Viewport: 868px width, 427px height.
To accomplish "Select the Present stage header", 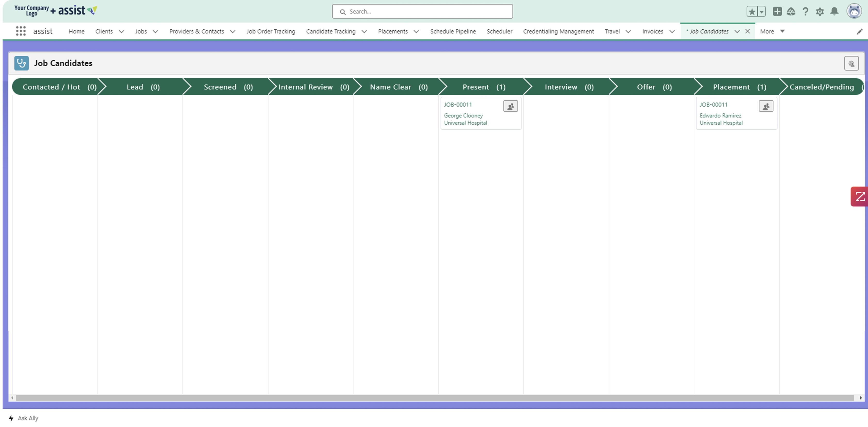I will 484,87.
